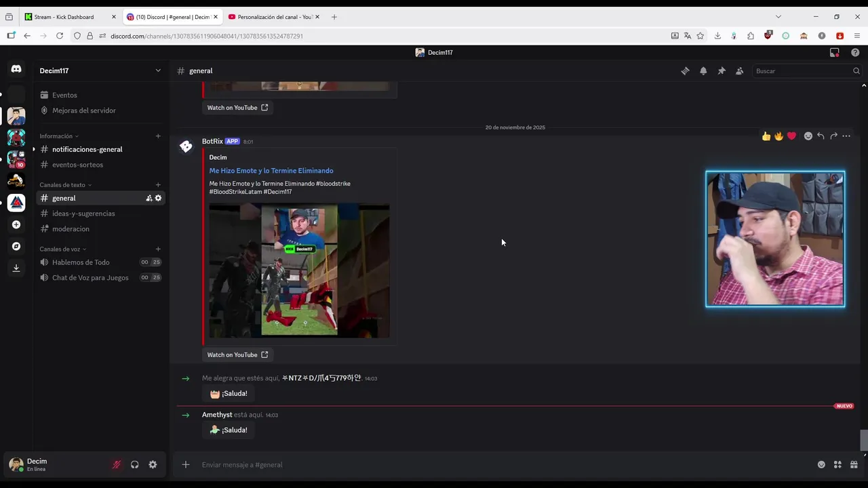Switch to Stream - Kick Dashboard tab

point(70,17)
